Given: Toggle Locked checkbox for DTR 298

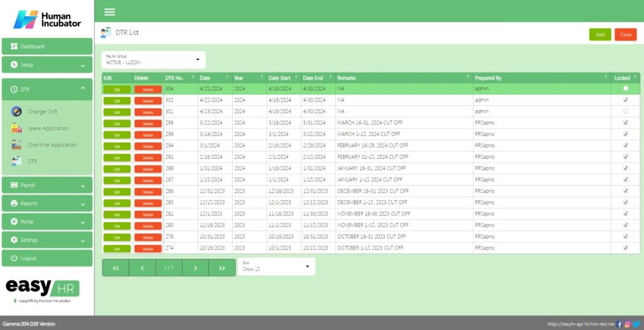Looking at the screenshot, I should tap(625, 123).
